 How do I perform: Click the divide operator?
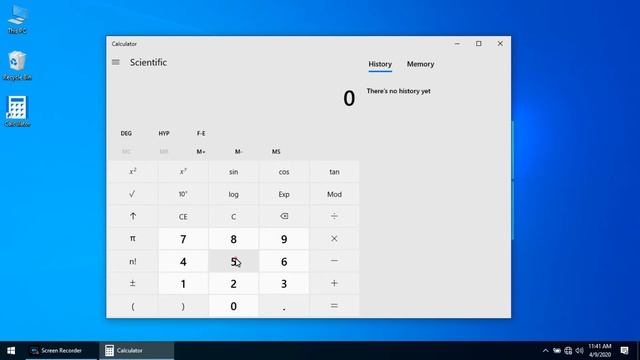(x=334, y=217)
